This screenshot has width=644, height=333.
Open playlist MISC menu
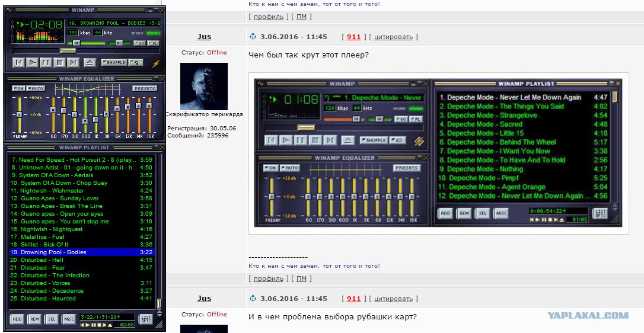click(x=69, y=319)
